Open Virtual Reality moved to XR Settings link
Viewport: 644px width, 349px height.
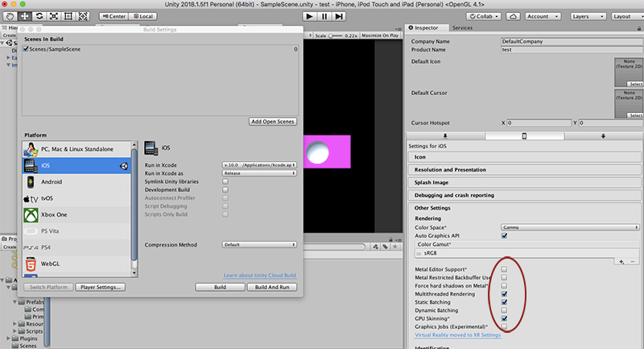(x=457, y=335)
